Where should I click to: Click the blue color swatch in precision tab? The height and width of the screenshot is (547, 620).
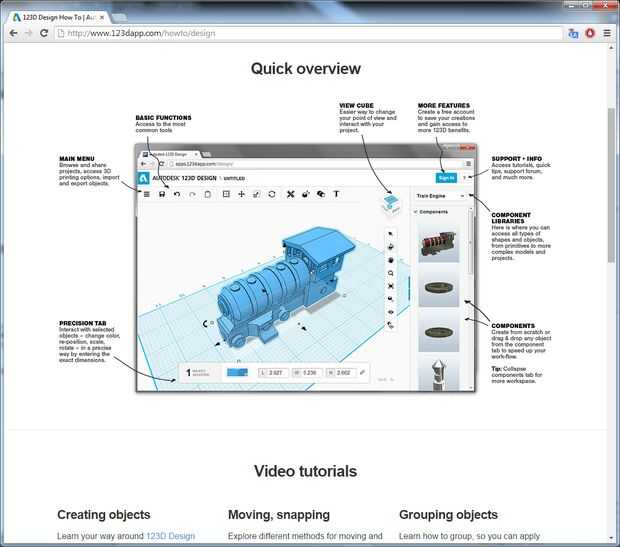[237, 372]
